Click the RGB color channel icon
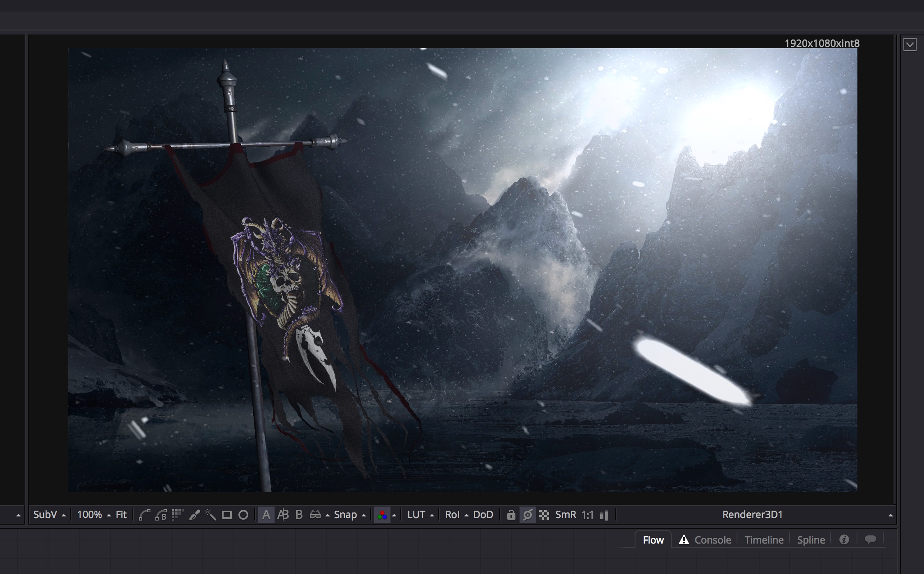Image resolution: width=924 pixels, height=574 pixels. pos(382,515)
